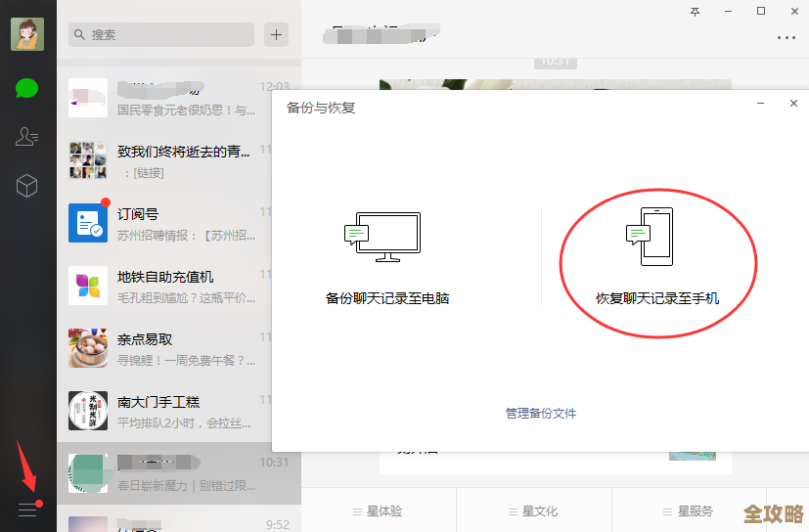Open the chat timestamped 9:52 in list
The width and height of the screenshot is (809, 532).
(x=178, y=519)
